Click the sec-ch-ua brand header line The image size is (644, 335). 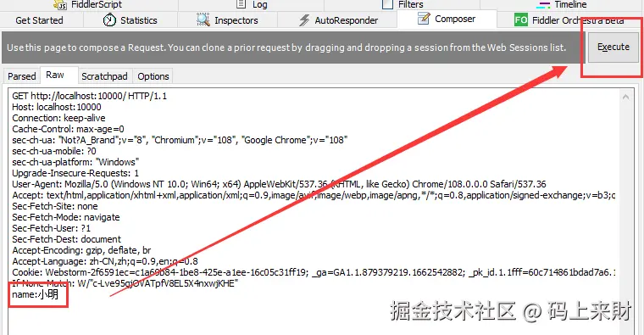(x=180, y=140)
